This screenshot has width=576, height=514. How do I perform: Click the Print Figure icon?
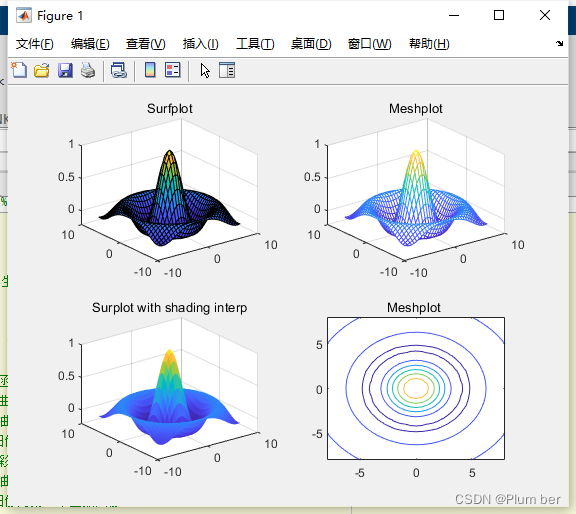[88, 70]
